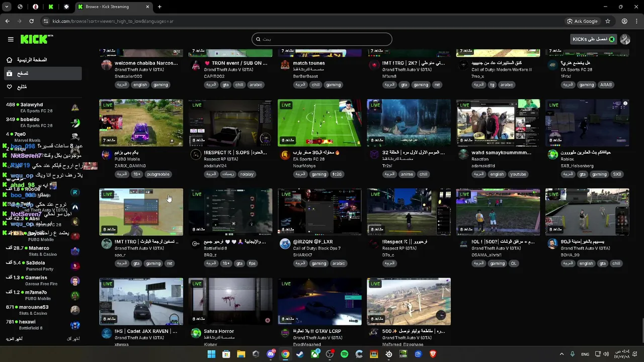View site information for kick.com
The height and width of the screenshot is (362, 644).
tap(46, 21)
